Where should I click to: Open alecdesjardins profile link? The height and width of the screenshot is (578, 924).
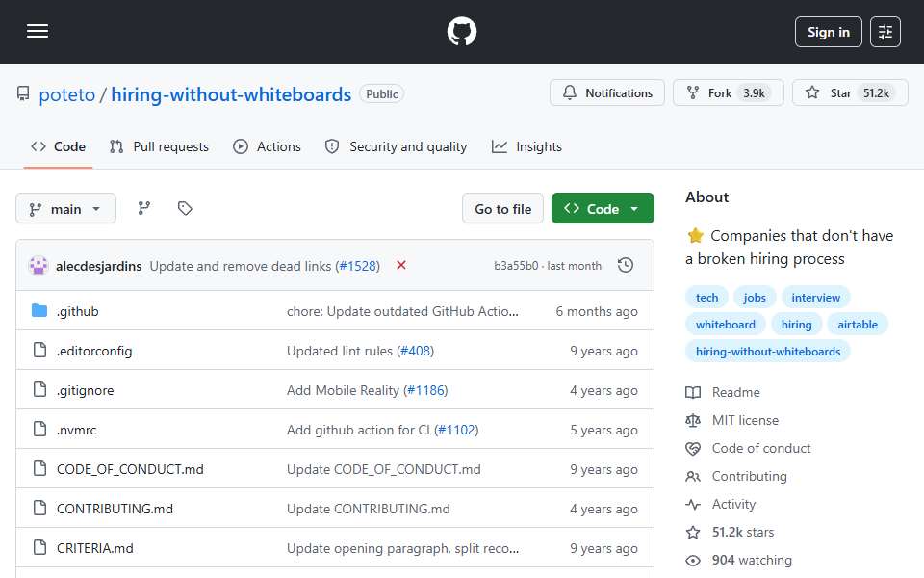[99, 266]
